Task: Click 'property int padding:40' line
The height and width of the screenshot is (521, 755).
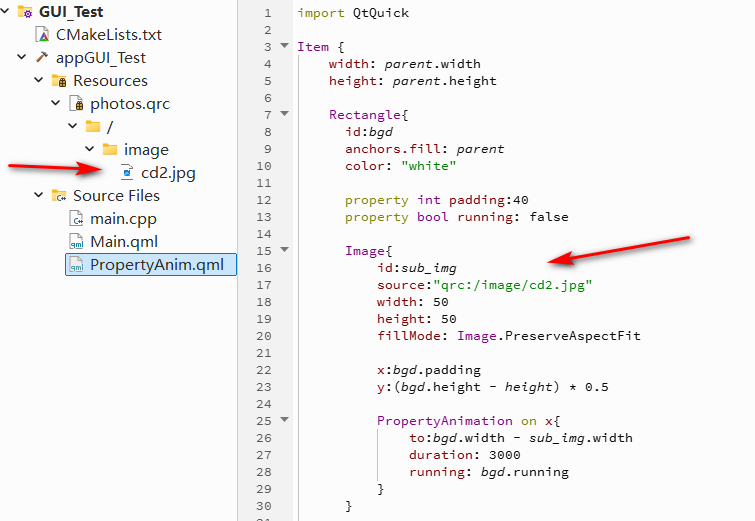Action: click(x=437, y=200)
